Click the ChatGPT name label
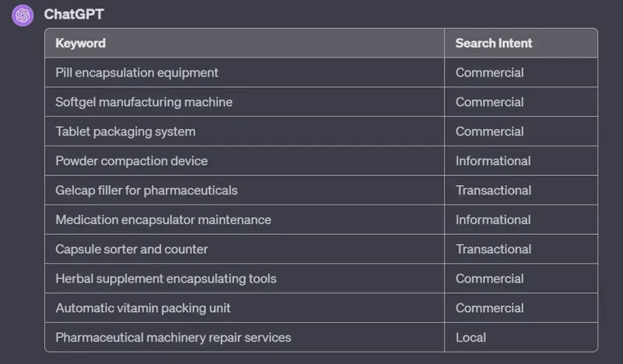623x364 pixels. click(74, 15)
